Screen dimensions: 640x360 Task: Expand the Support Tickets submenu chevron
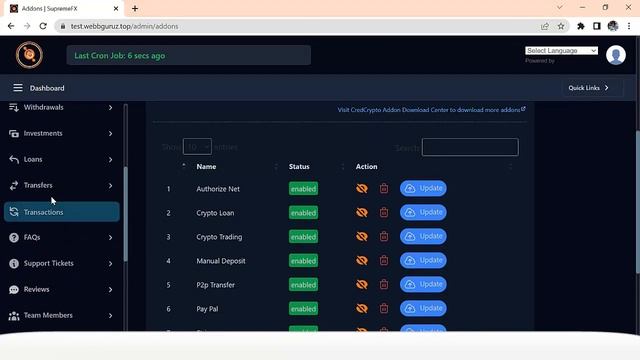tap(110, 264)
